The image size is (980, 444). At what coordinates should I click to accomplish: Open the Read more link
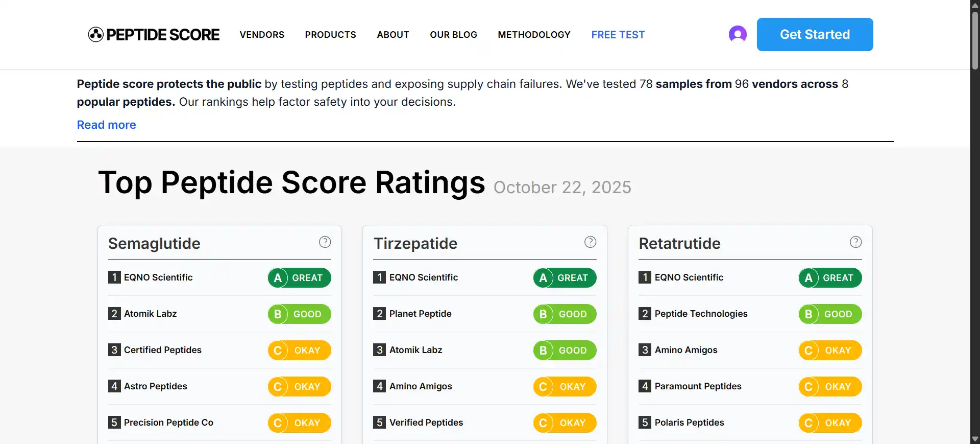[x=106, y=124]
